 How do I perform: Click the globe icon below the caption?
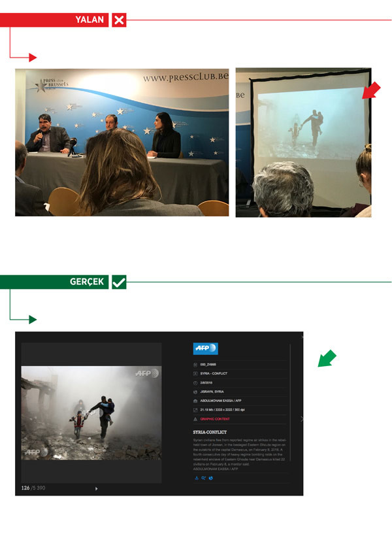tap(211, 478)
